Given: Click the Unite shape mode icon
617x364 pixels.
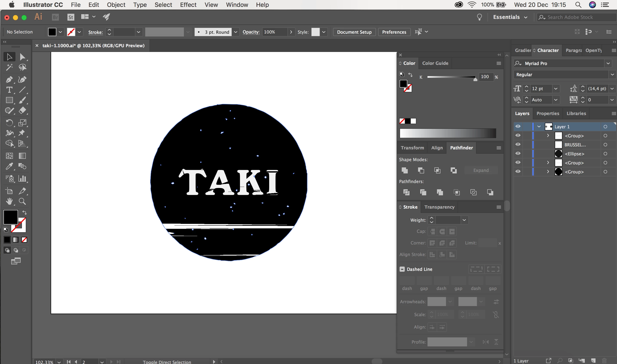Looking at the screenshot, I should click(x=405, y=170).
